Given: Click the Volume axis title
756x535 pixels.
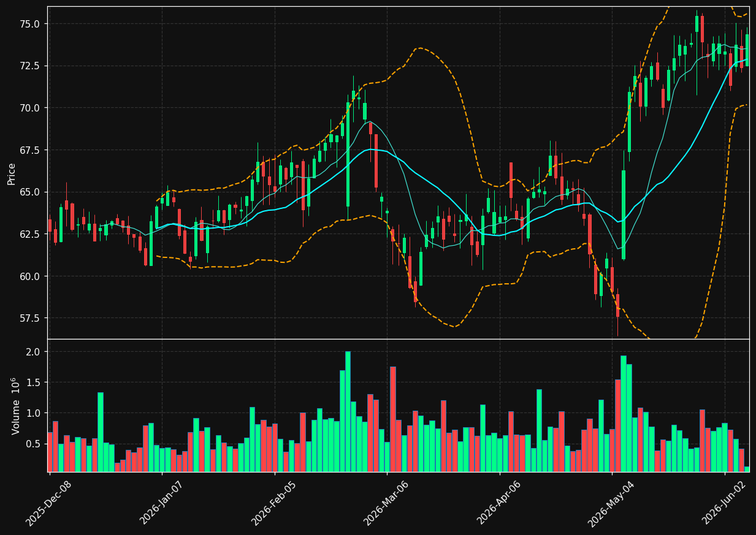Looking at the screenshot, I should [15, 406].
